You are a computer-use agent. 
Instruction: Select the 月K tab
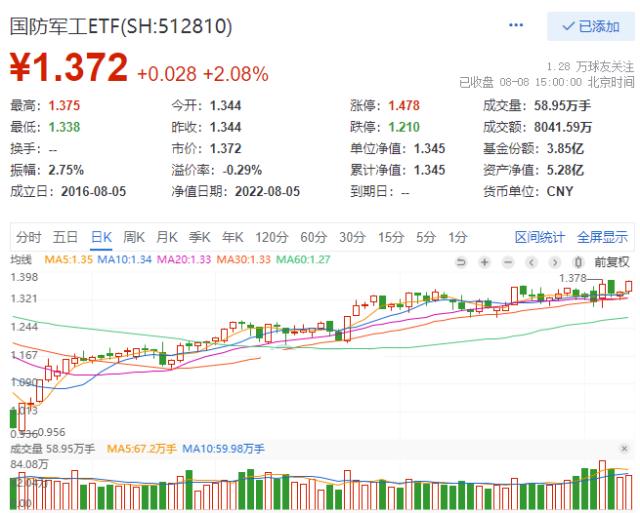[x=167, y=237]
